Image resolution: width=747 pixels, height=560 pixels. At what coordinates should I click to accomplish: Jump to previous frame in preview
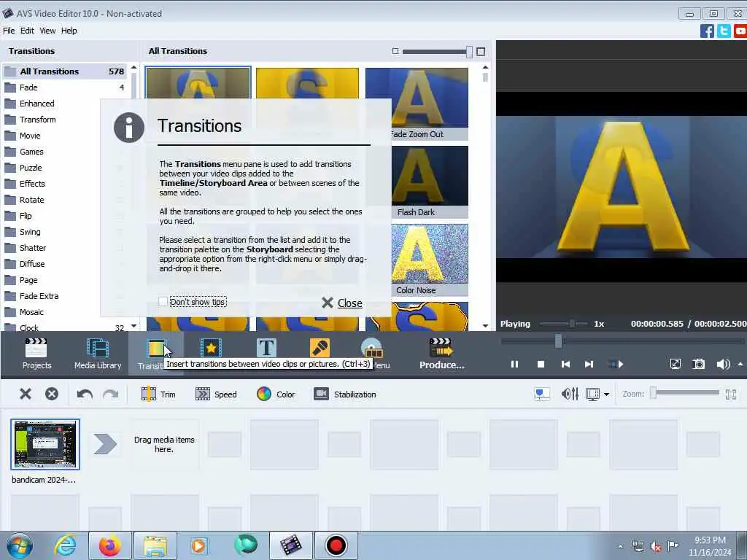click(565, 365)
